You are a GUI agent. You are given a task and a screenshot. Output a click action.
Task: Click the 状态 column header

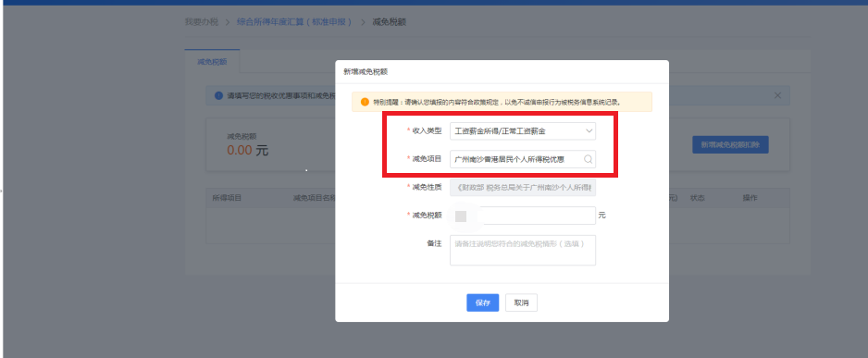click(698, 198)
